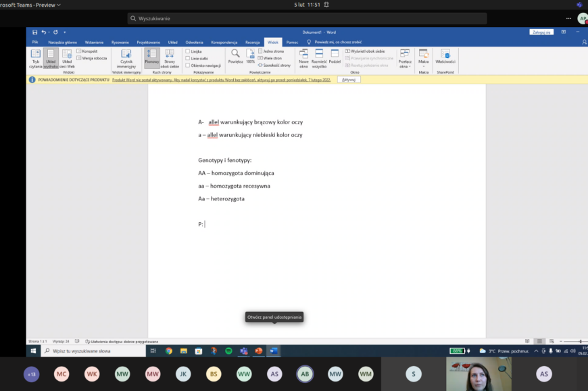Click Rozmieść wszystko
Image resolution: width=588 pixels, height=391 pixels.
319,59
